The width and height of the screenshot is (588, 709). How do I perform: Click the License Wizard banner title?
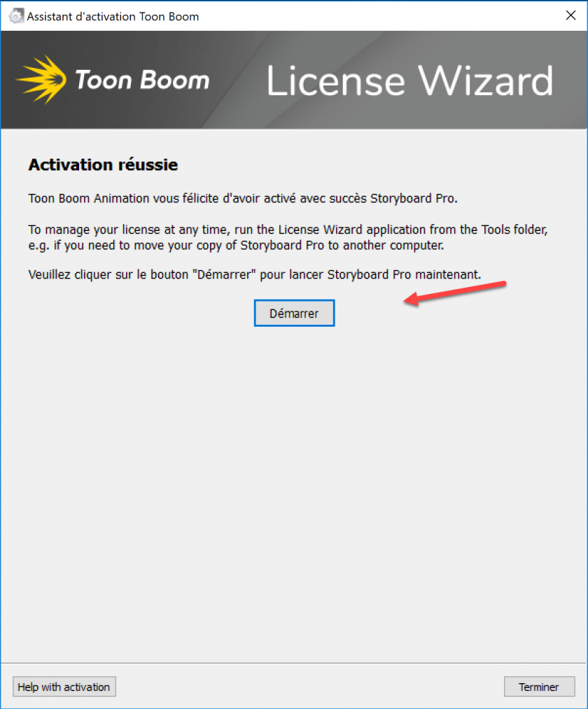coord(409,81)
